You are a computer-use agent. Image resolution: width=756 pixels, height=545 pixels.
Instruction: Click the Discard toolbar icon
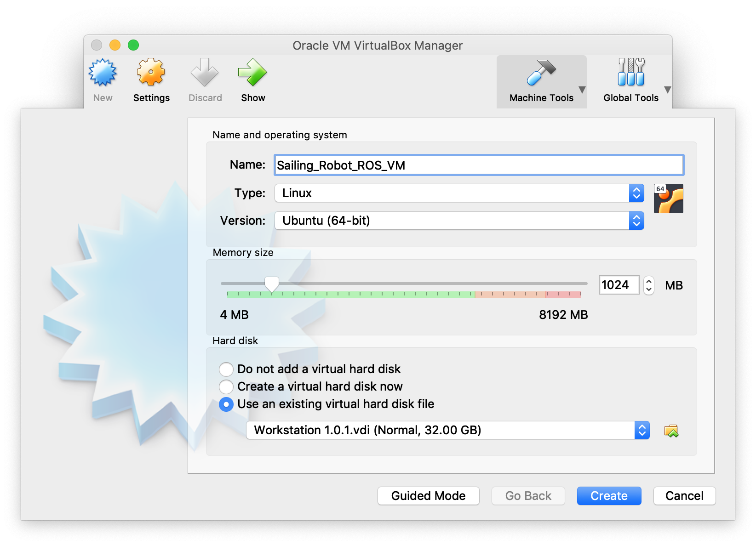(205, 72)
